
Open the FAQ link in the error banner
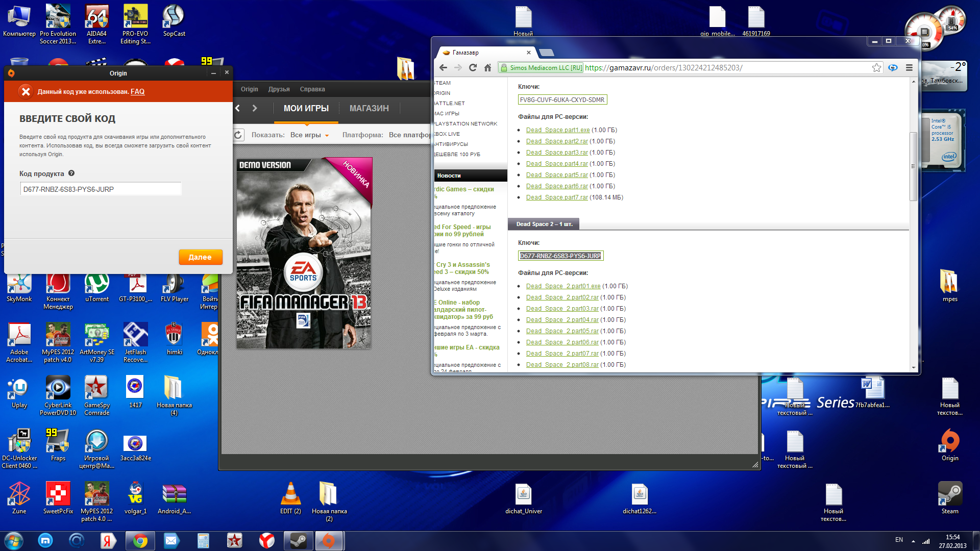[137, 92]
